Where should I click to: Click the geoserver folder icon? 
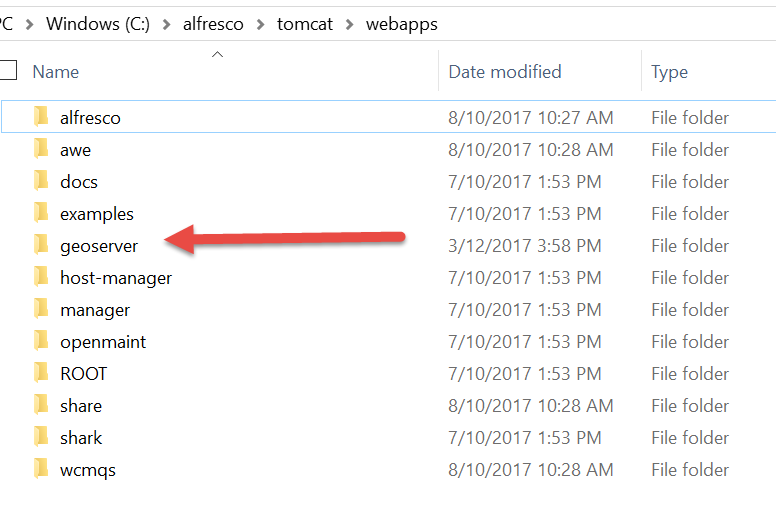[x=41, y=245]
